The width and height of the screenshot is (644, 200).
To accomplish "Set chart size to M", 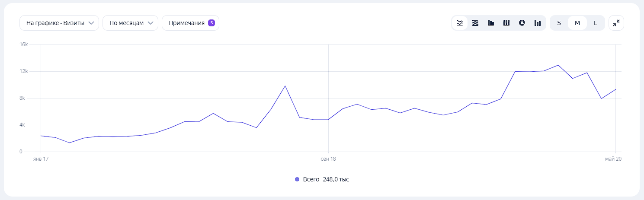I will (x=577, y=23).
